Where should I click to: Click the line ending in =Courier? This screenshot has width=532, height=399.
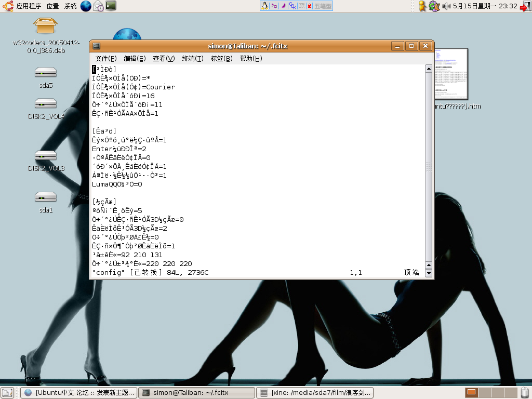tap(134, 87)
